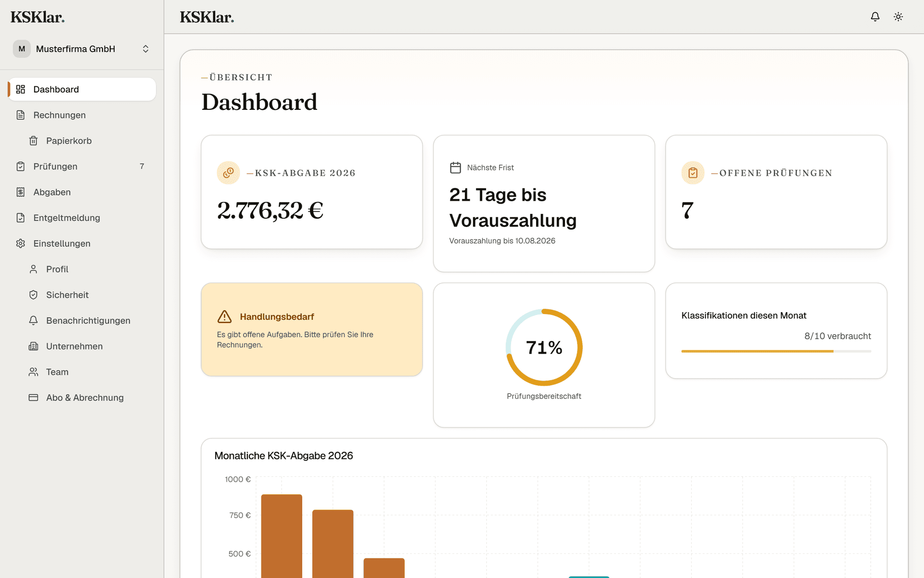Click the 71% Prüfungsbereitschaft progress ring
The image size is (924, 578).
coord(544,347)
